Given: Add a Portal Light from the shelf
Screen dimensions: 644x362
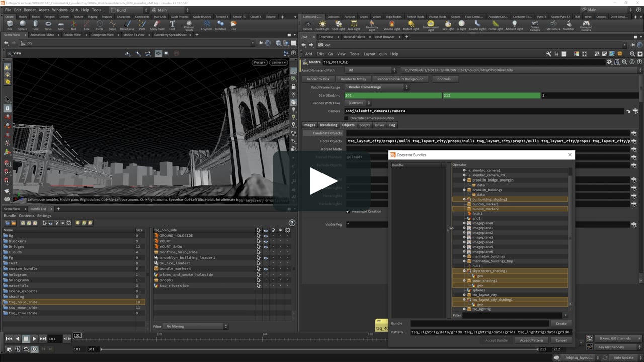Looking at the screenshot, I should pyautogui.click(x=495, y=25).
